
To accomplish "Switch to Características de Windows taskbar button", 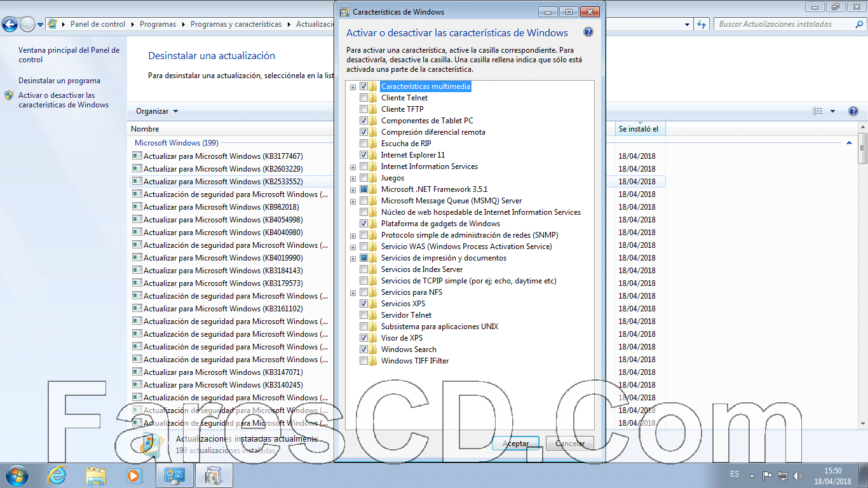I will tap(214, 475).
